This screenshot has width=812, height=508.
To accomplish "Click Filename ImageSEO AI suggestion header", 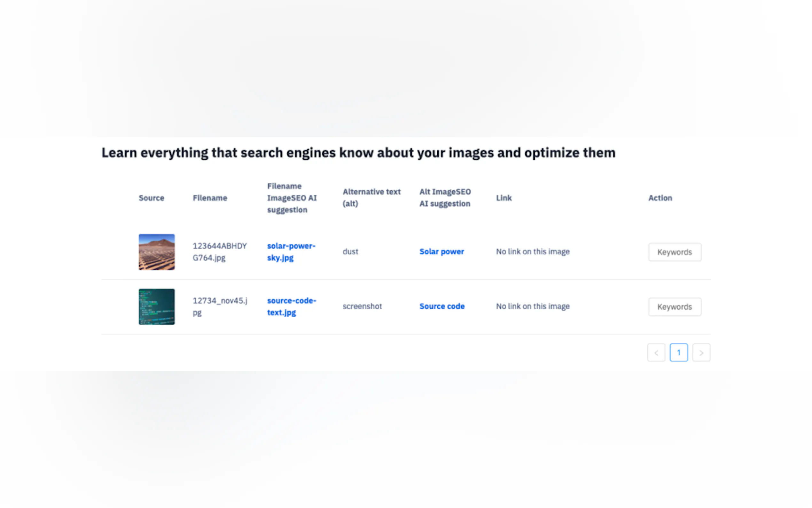I will [291, 198].
